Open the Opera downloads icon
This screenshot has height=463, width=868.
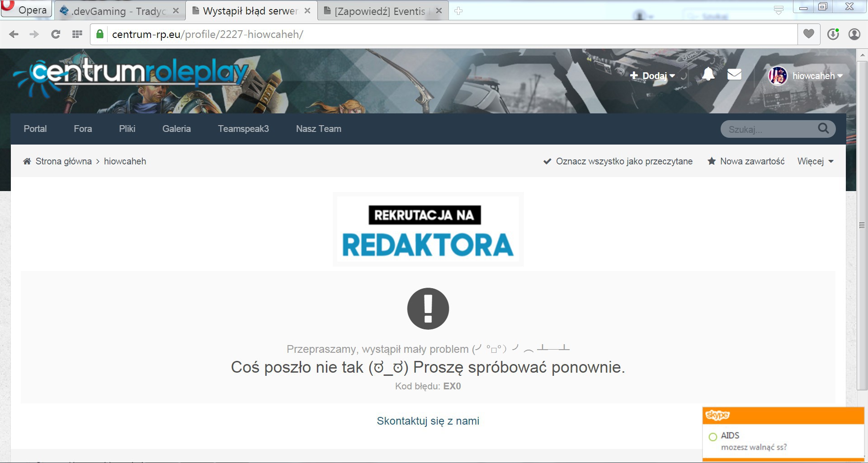pyautogui.click(x=833, y=34)
